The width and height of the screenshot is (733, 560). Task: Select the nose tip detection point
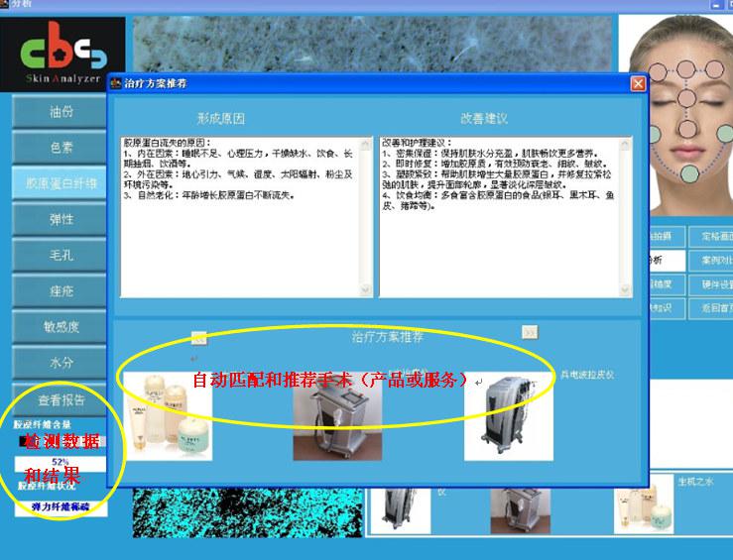tap(686, 129)
